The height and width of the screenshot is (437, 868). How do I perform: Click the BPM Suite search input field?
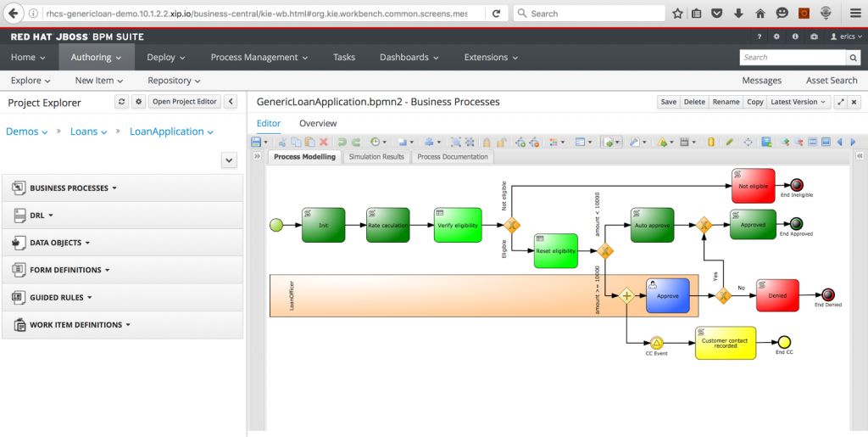(793, 57)
